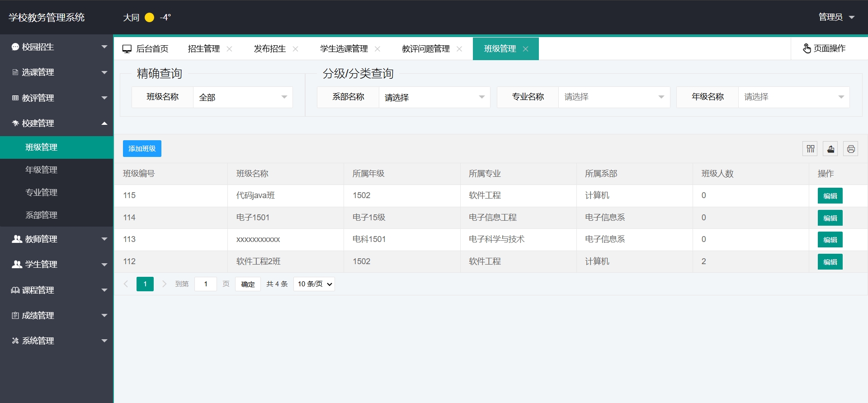Close the 教评问题管理 tab
Screen dimensions: 868x403
[x=459, y=49]
